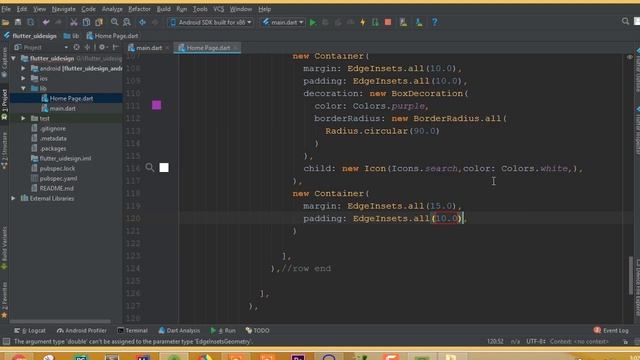Select the Home Page.dart editor tab

click(207, 48)
